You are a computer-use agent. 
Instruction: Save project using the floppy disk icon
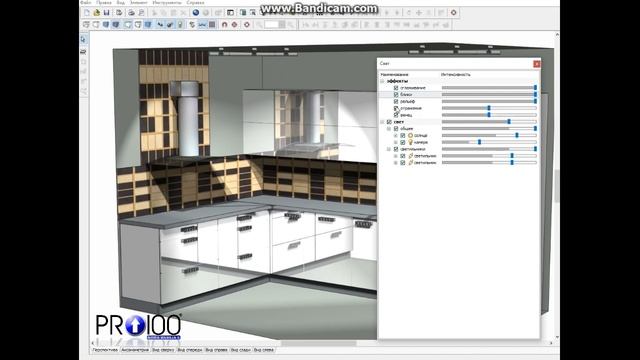pyautogui.click(x=107, y=13)
